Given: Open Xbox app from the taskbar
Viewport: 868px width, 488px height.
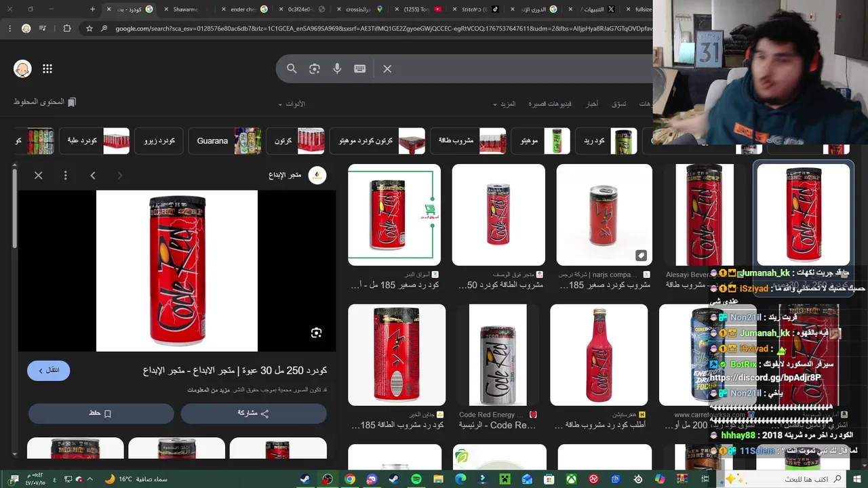Looking at the screenshot, I should click(x=572, y=479).
